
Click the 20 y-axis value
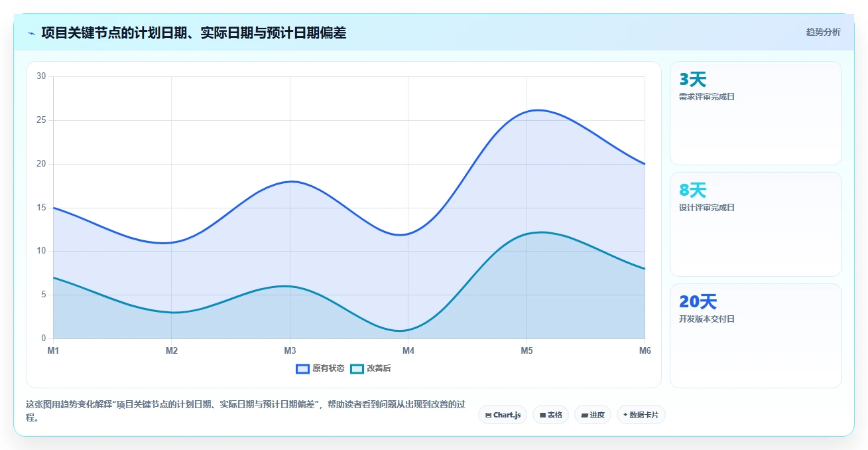41,164
